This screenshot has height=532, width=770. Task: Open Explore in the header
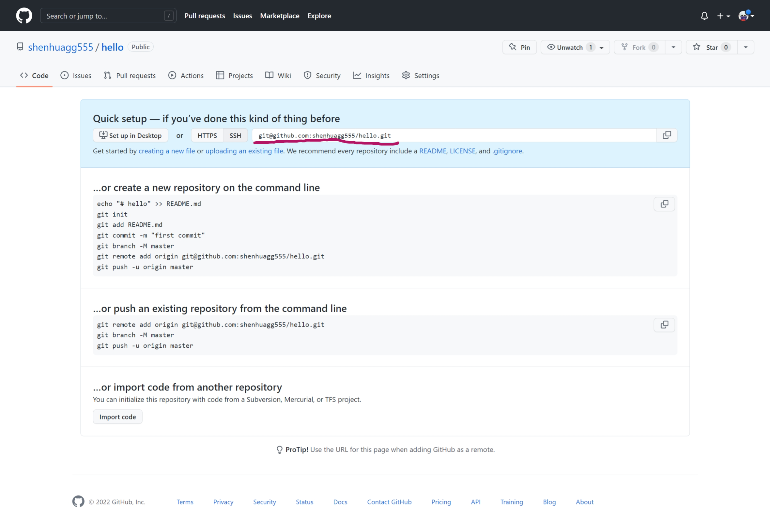point(319,16)
